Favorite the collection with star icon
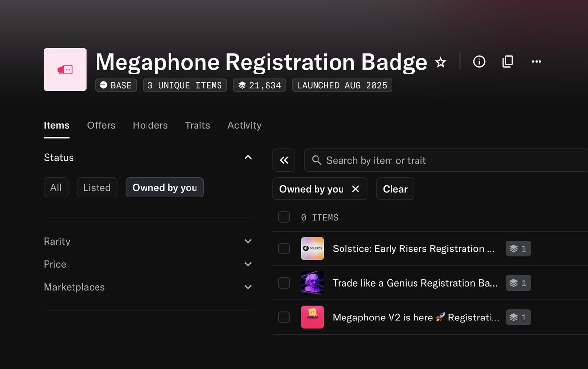Image resolution: width=588 pixels, height=369 pixels. pyautogui.click(x=441, y=62)
